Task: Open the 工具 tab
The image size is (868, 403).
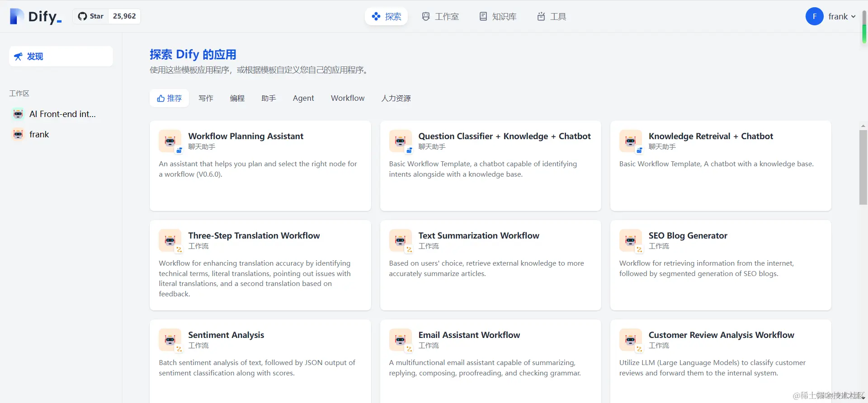Action: tap(552, 17)
